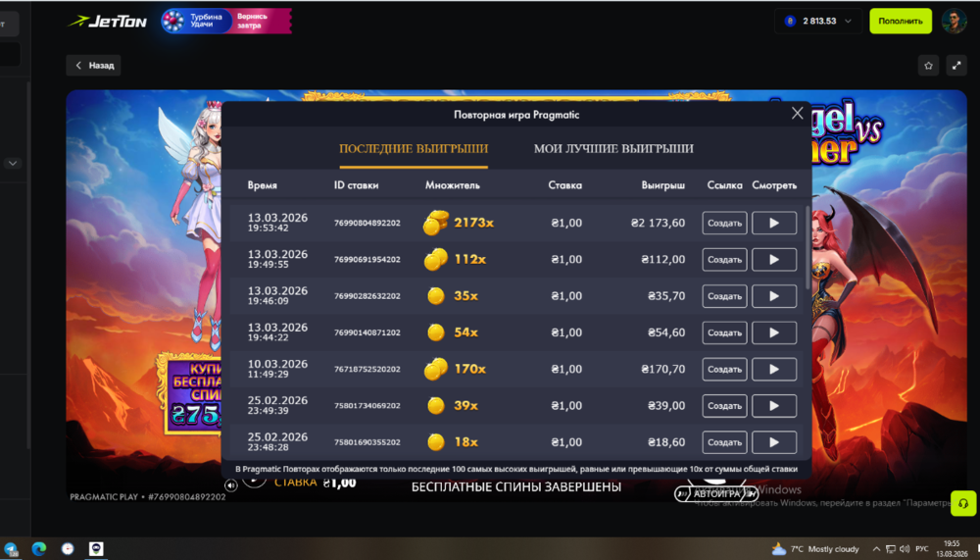The height and width of the screenshot is (560, 980).
Task: Click the wins list vertical scrollbar
Action: tap(808, 245)
